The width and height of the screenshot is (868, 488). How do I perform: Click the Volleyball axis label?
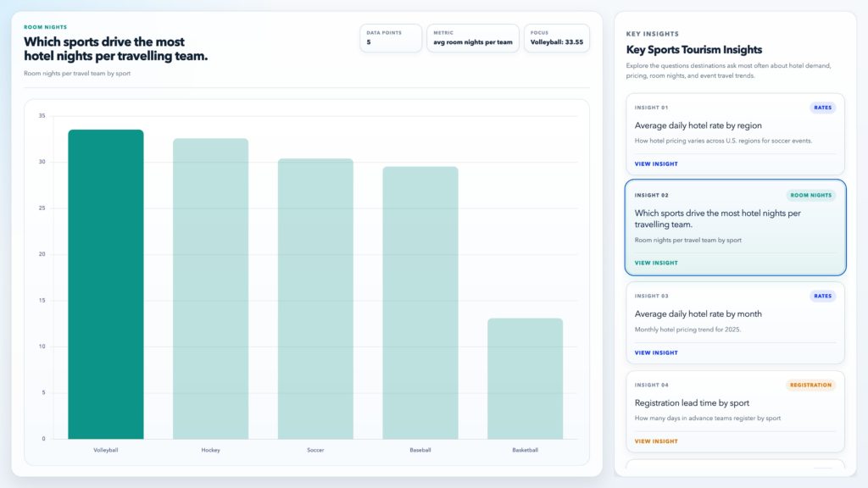(x=106, y=450)
